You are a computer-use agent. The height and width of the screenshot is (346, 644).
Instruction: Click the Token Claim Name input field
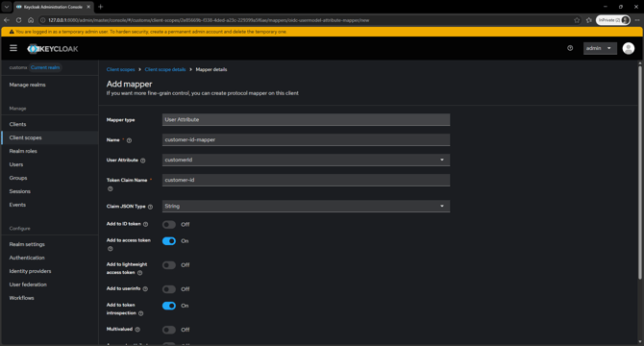[306, 180]
